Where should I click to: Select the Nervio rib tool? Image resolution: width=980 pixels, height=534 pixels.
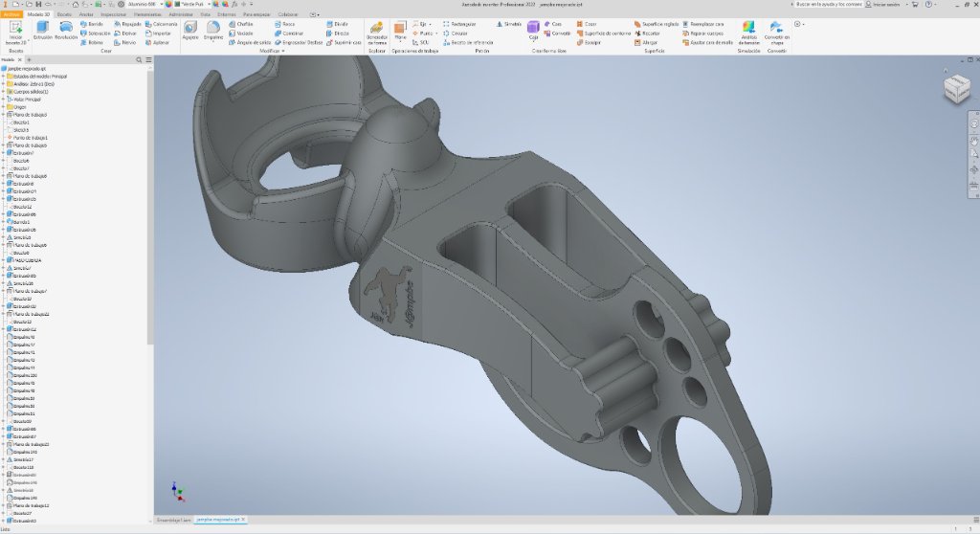(125, 42)
